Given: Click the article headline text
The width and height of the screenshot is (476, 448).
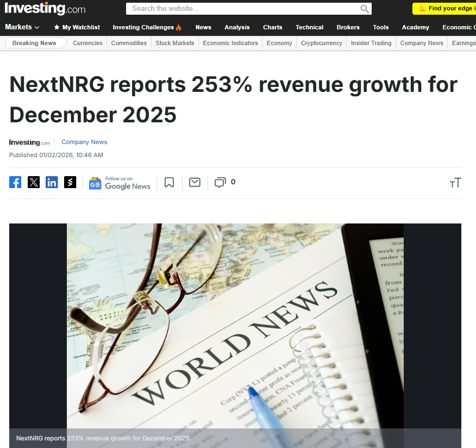Looking at the screenshot, I should (x=233, y=99).
